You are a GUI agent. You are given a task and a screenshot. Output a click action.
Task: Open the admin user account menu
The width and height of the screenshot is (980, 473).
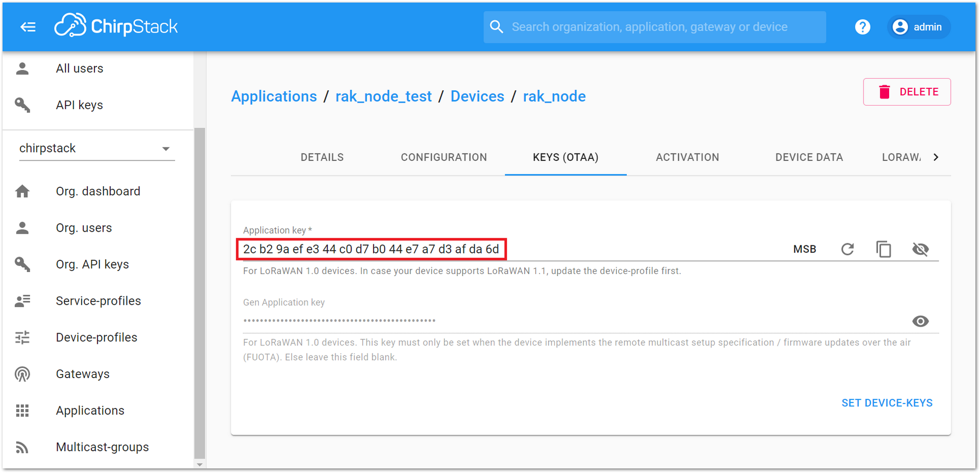[x=919, y=27]
